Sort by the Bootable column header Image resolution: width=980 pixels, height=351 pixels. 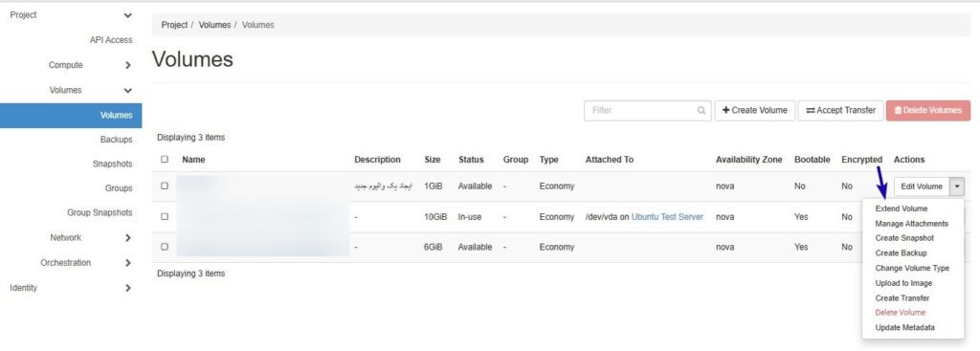813,160
